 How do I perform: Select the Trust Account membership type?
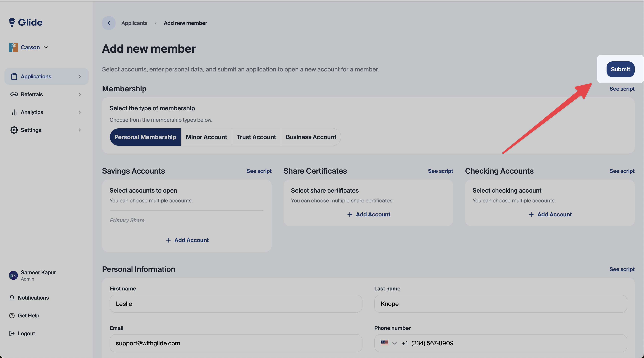tap(256, 137)
